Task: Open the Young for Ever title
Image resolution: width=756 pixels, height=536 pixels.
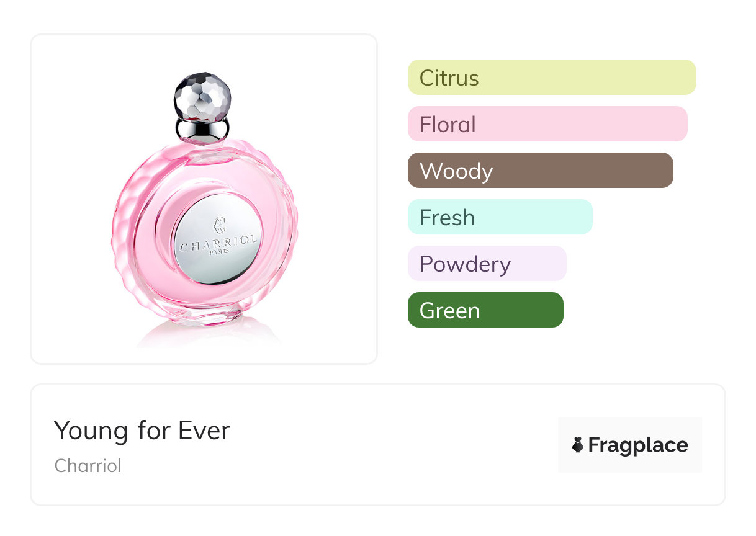Action: (x=142, y=431)
